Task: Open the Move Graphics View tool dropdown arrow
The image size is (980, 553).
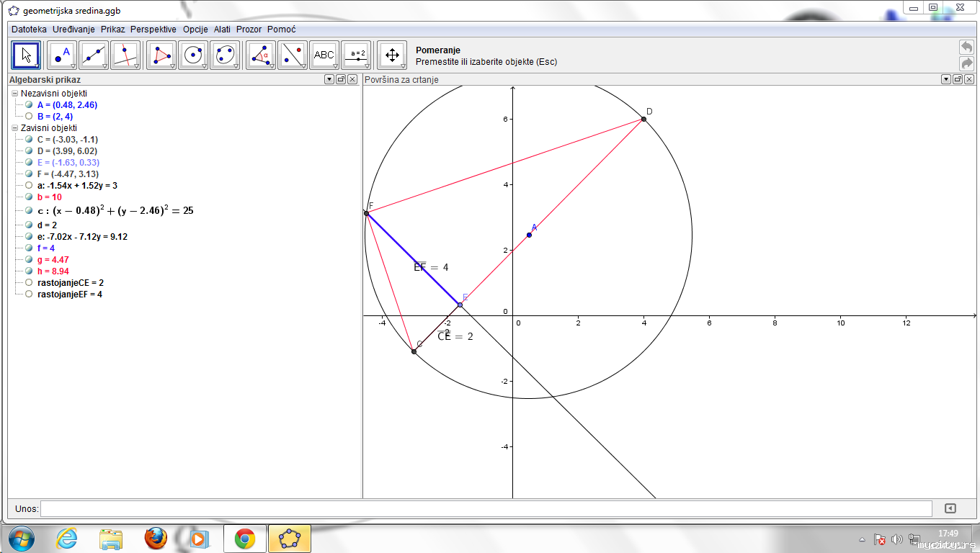Action: pyautogui.click(x=404, y=66)
